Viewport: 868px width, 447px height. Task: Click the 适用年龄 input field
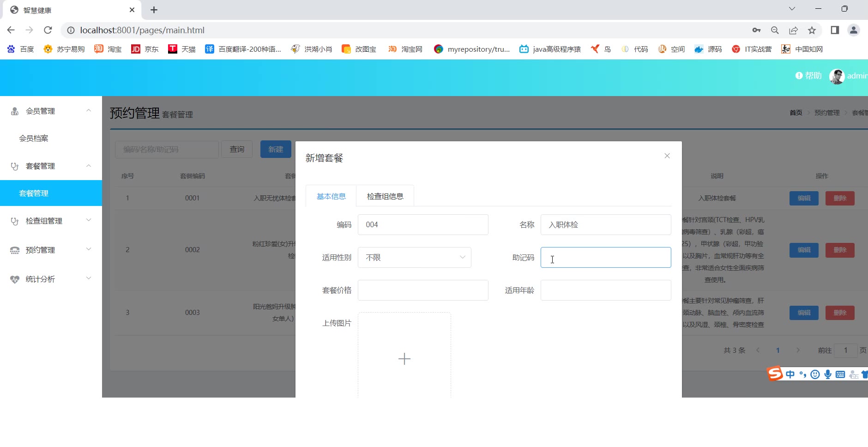[605, 290]
